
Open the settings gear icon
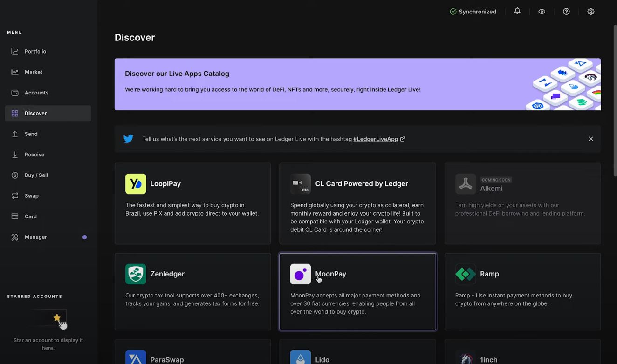[x=591, y=12]
